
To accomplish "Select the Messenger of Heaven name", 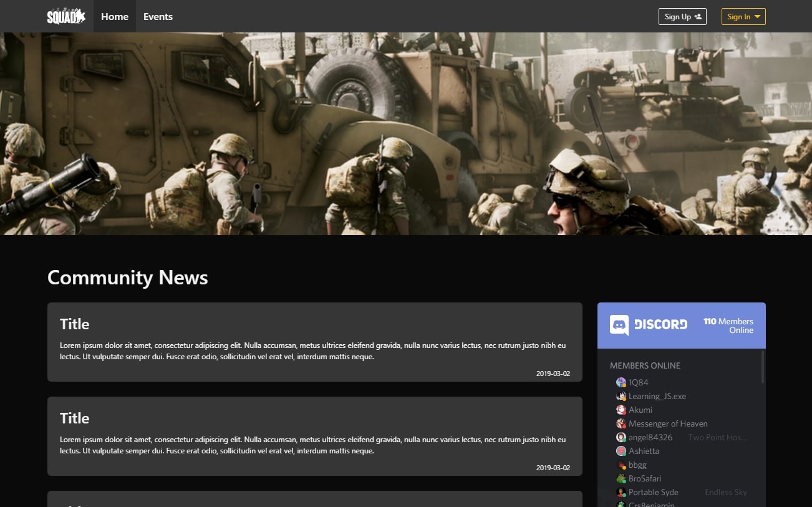I will (x=668, y=423).
